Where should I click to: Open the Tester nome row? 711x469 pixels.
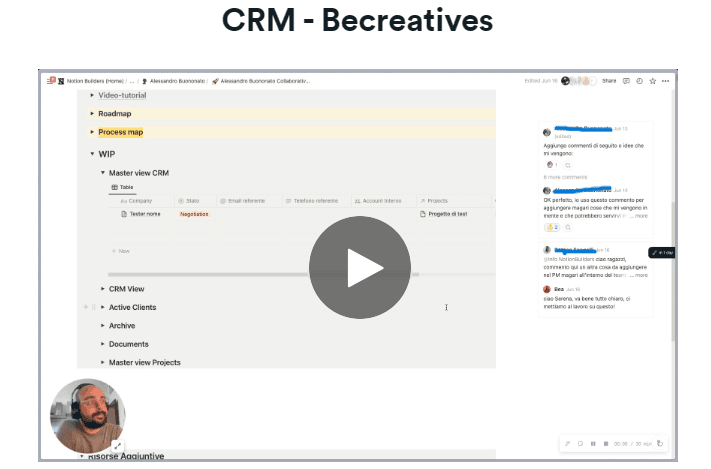pyautogui.click(x=141, y=214)
